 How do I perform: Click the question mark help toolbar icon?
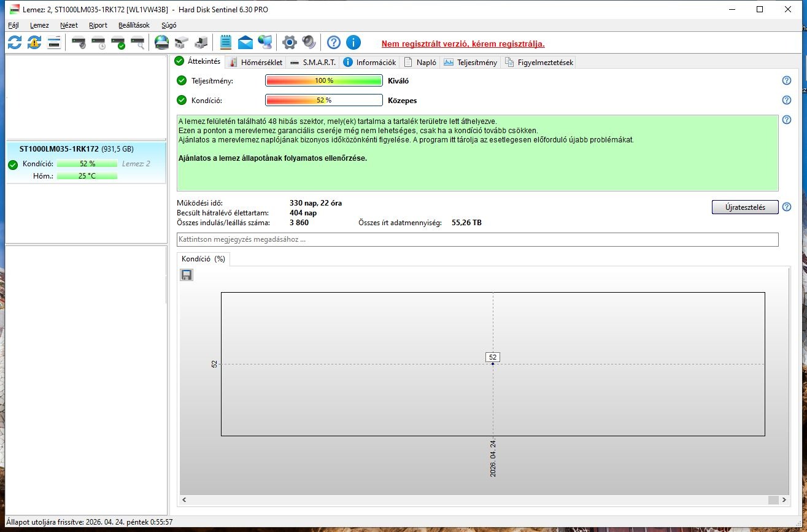333,42
